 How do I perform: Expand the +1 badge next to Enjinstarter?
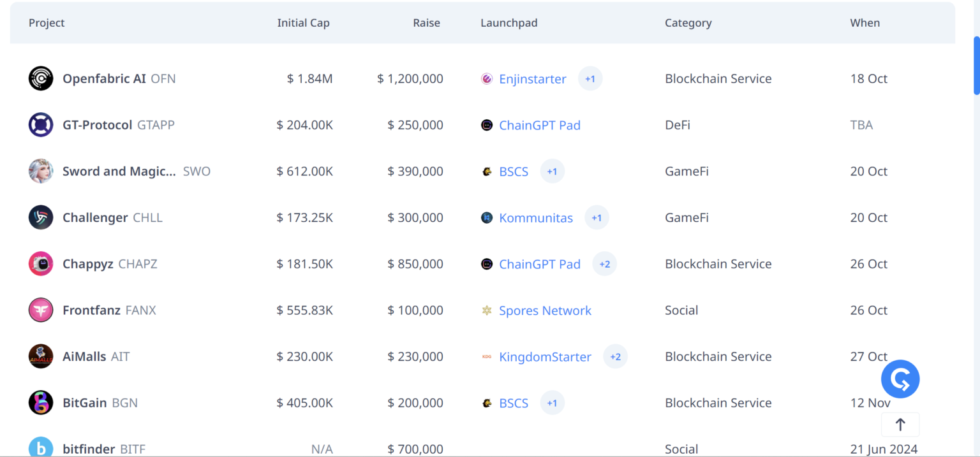[590, 78]
